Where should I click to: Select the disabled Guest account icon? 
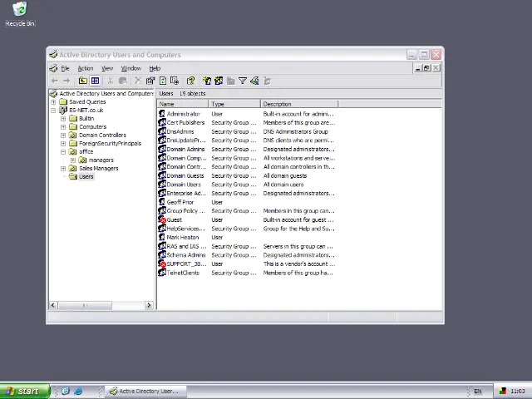[162, 219]
